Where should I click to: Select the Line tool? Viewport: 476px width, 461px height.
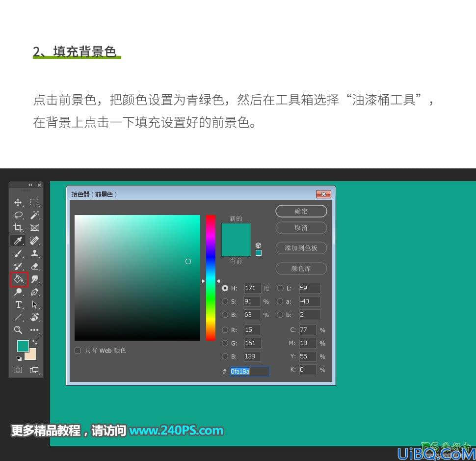pyautogui.click(x=18, y=317)
